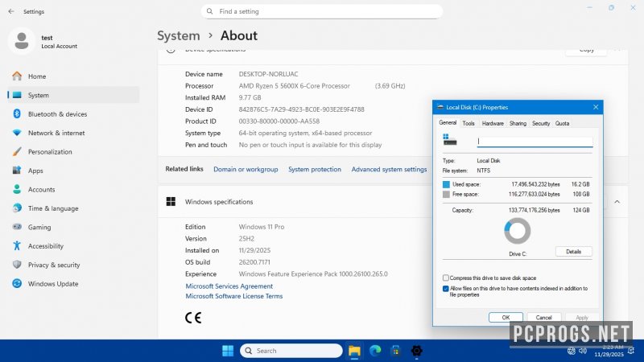644x362 pixels.
Task: Open Advanced system settings link
Action: click(x=389, y=169)
